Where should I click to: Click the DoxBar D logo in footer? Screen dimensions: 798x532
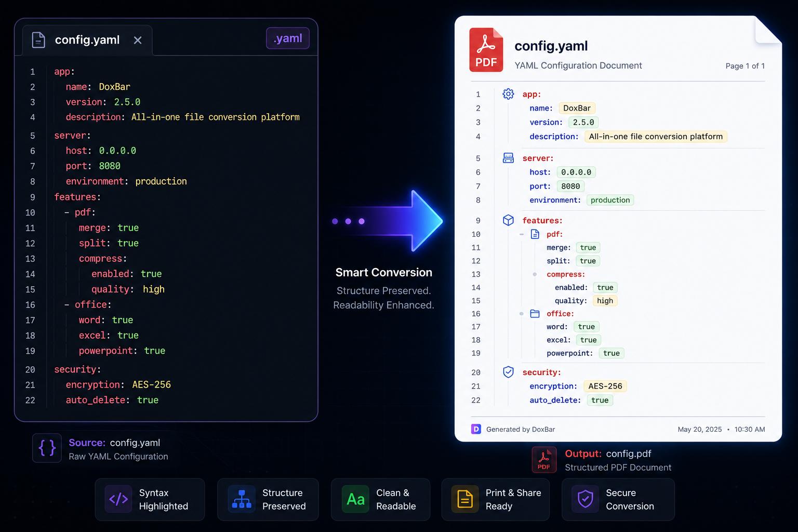pos(476,429)
